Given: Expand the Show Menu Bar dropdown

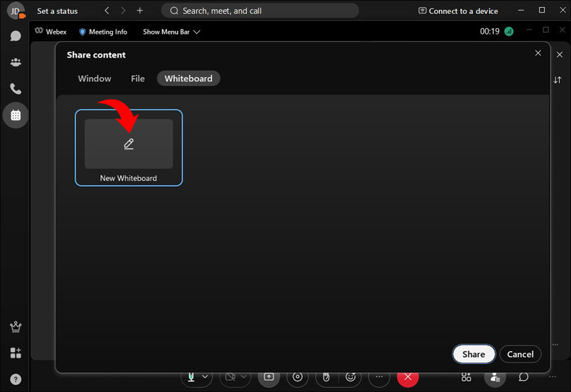Looking at the screenshot, I should click(x=172, y=32).
